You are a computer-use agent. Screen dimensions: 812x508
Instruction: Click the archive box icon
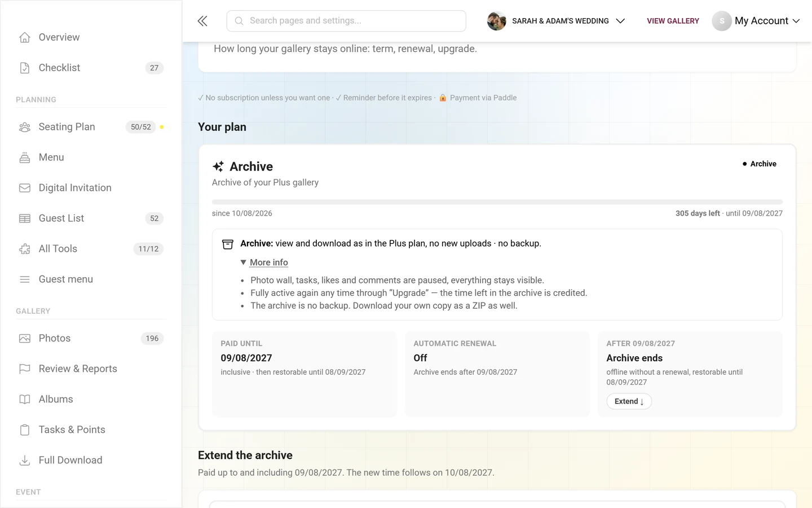(x=228, y=244)
